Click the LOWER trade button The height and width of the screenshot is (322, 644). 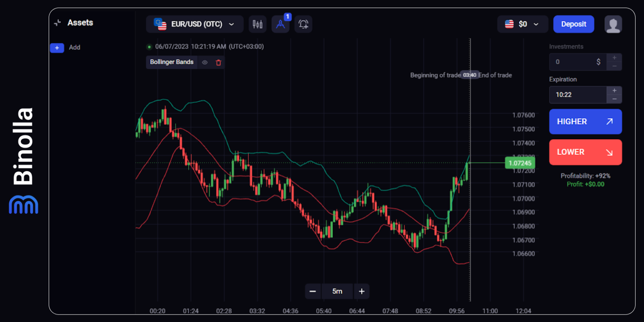pos(585,152)
